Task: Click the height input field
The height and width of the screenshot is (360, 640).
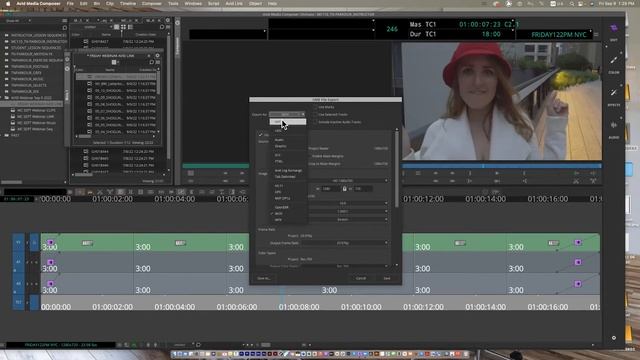Action: click(362, 189)
